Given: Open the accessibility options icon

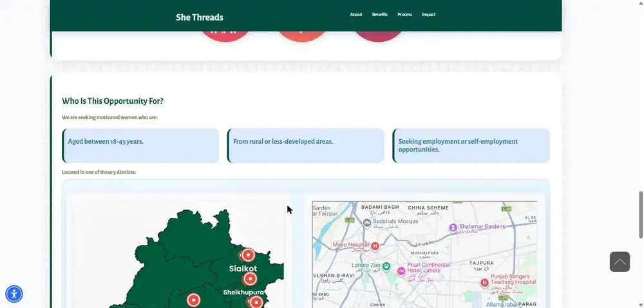Looking at the screenshot, I should coord(14,294).
